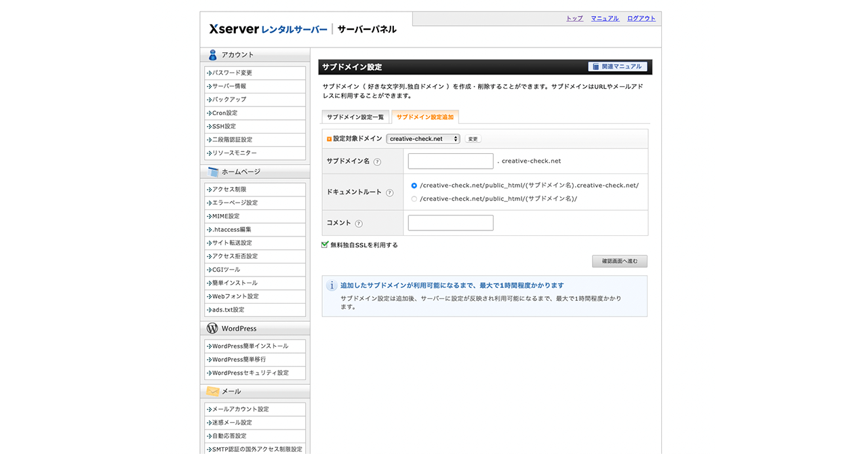Click the blue info icon in notice box

pos(332,286)
